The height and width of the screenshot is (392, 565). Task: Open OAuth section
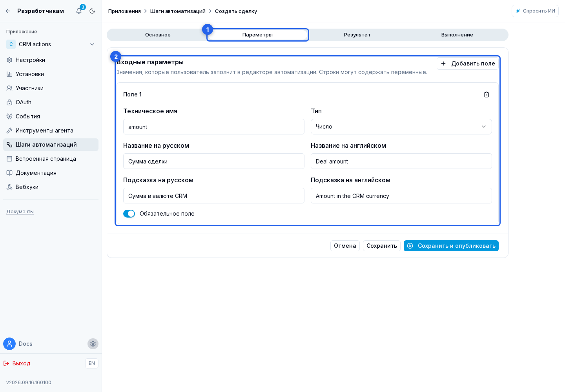coord(51,102)
